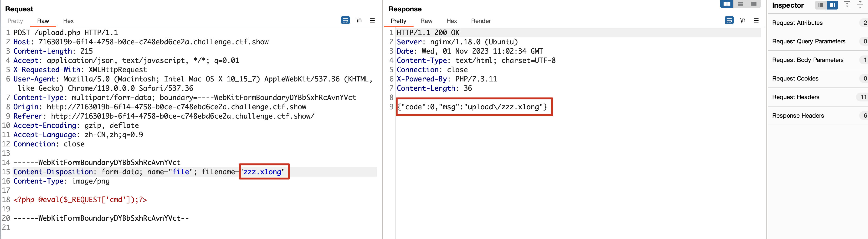
Task: Select Response Pretty tab
Action: [x=399, y=21]
